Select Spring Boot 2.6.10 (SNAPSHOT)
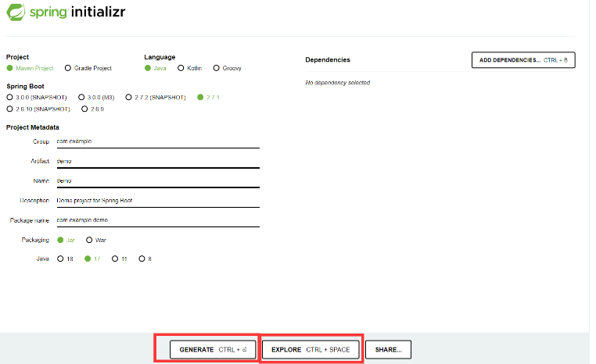 click(x=38, y=109)
